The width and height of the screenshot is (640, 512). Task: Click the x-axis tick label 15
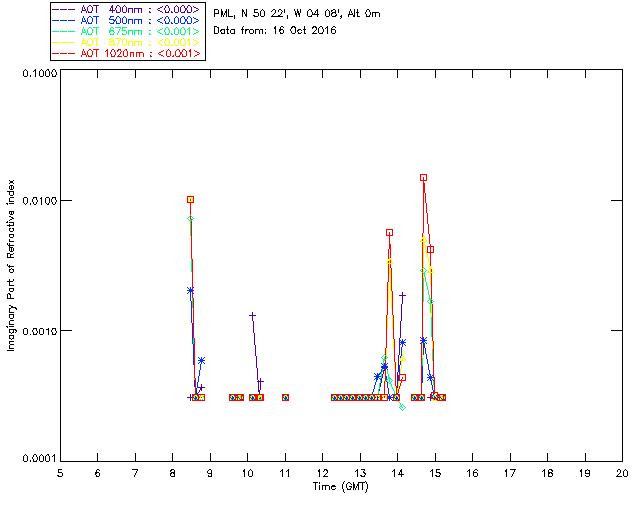click(x=435, y=473)
